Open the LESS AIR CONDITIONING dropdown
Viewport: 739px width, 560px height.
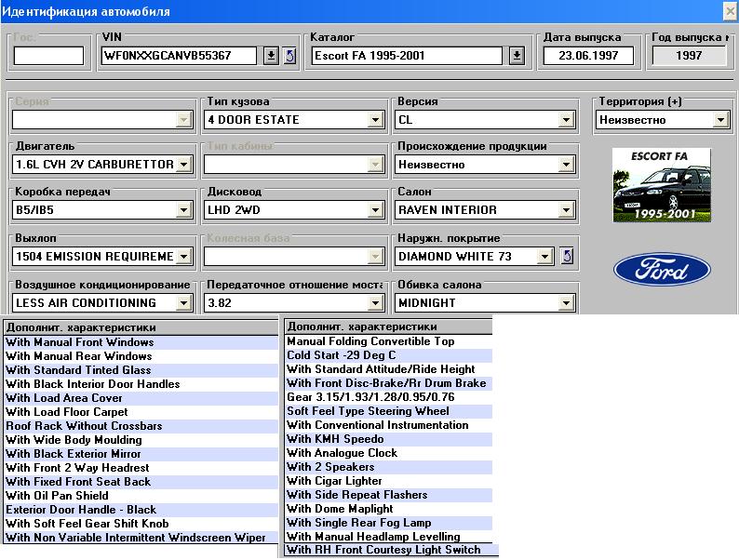(x=183, y=303)
